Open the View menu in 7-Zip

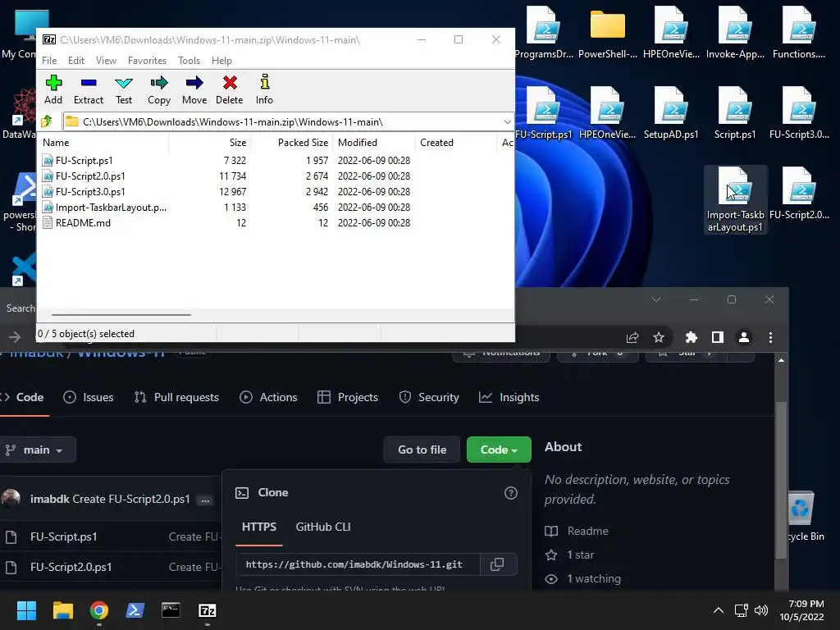(106, 61)
